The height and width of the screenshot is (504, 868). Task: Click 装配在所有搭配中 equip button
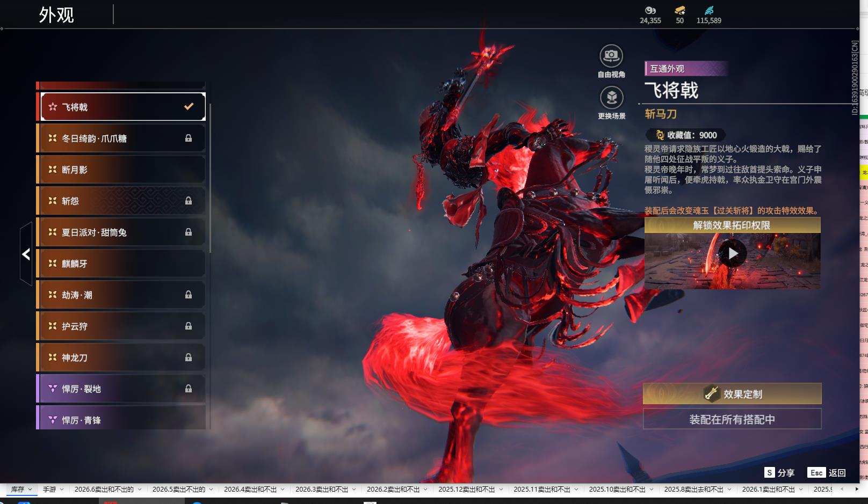pyautogui.click(x=732, y=419)
